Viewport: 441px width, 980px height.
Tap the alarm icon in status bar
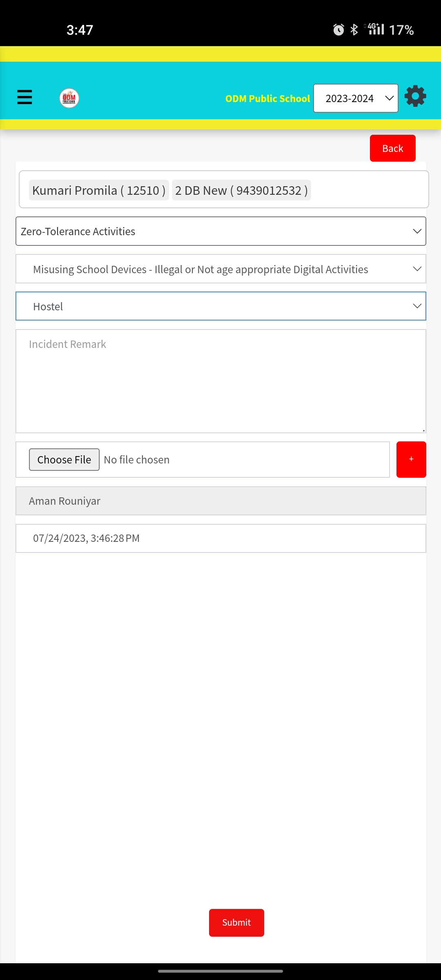tap(339, 30)
